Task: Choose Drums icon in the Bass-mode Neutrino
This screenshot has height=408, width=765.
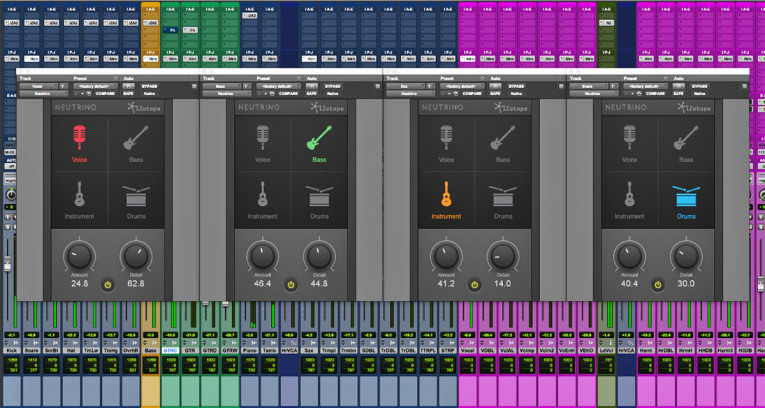Action: (x=319, y=196)
